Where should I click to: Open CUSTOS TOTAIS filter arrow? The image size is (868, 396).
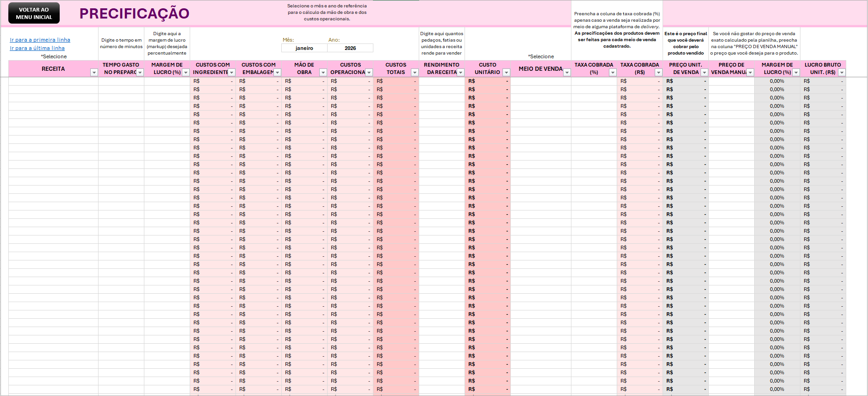click(415, 73)
